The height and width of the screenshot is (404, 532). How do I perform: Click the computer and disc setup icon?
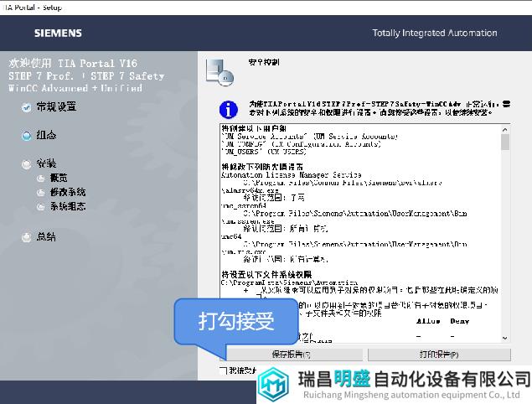point(220,72)
